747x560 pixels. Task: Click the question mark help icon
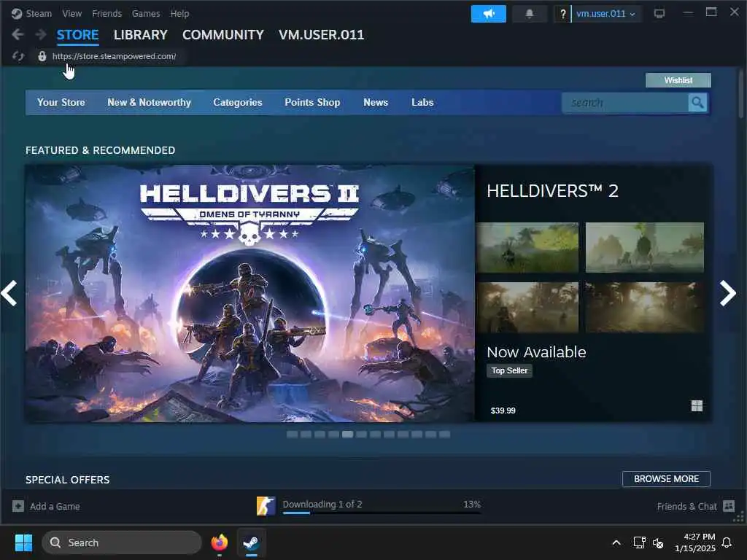562,14
